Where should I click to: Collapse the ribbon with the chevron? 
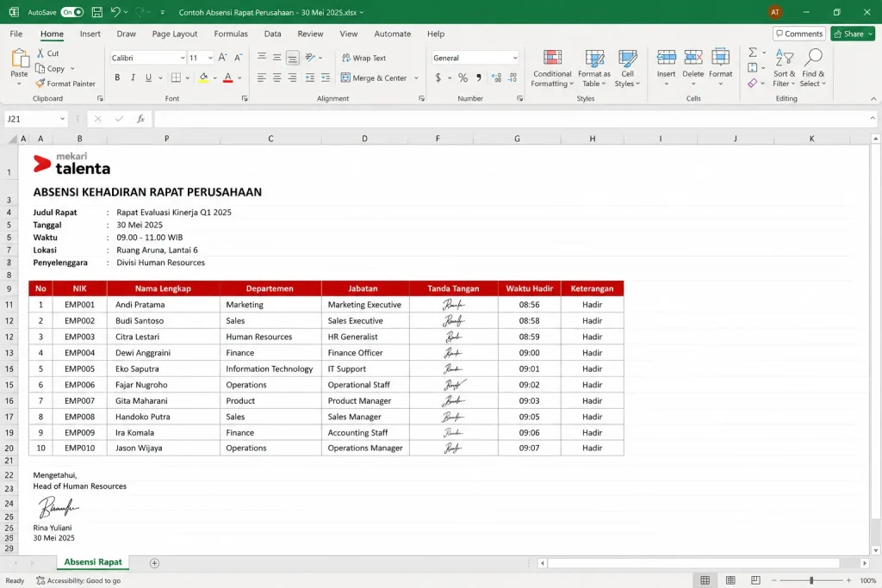pos(873,99)
